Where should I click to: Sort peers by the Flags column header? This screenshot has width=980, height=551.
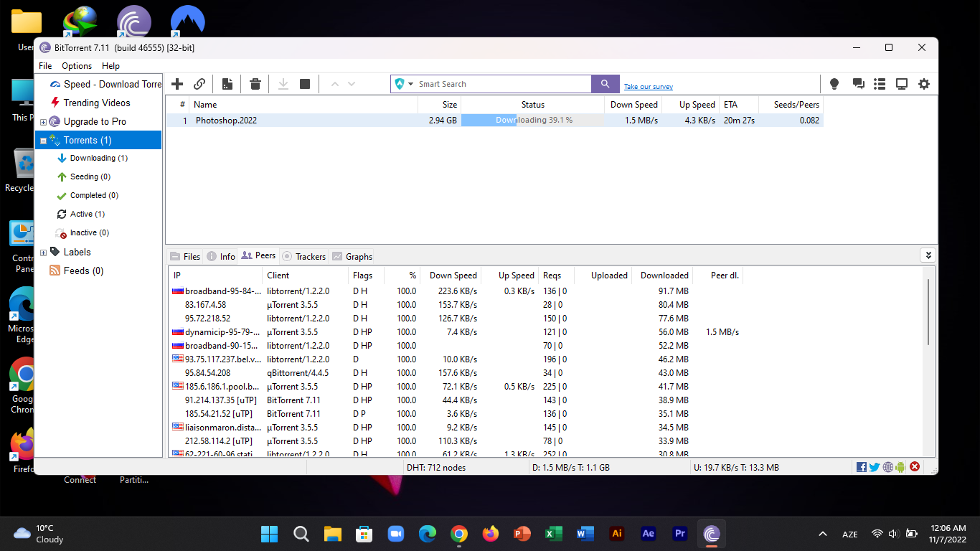pos(366,275)
